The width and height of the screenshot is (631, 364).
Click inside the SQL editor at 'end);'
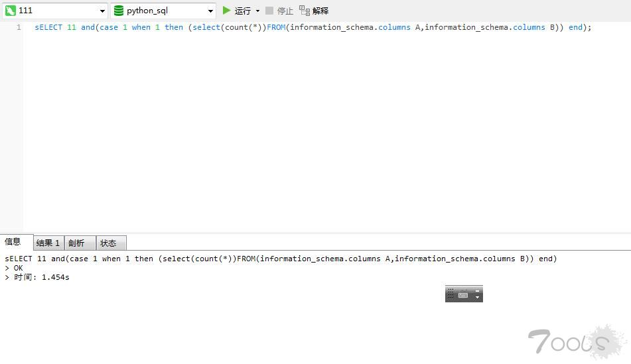(x=580, y=27)
